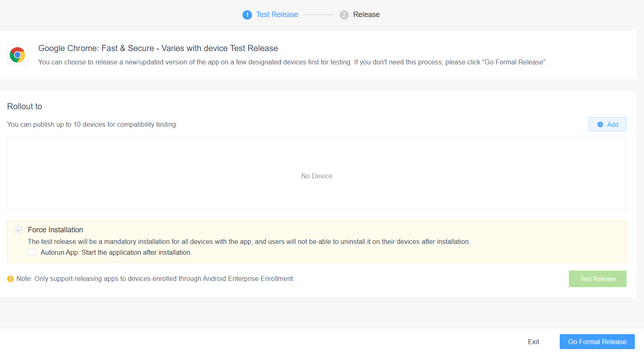Switch to the Test Release step
The height and width of the screenshot is (352, 644).
277,15
